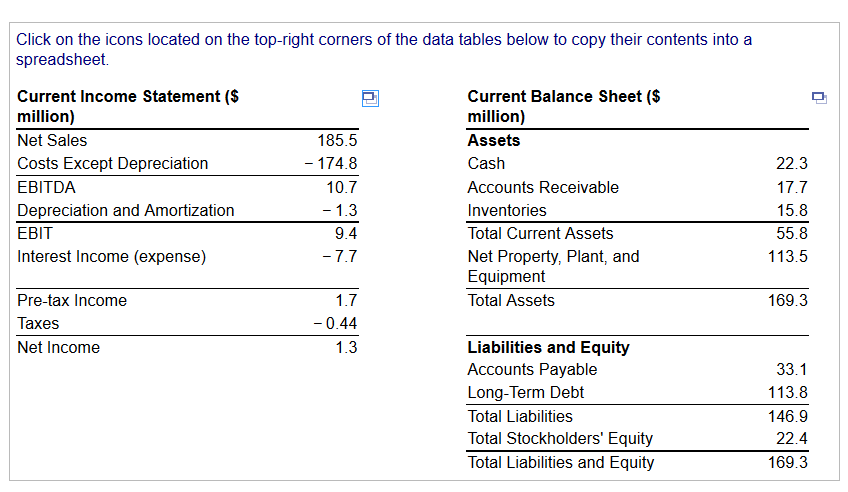This screenshot has width=848, height=492.
Task: Click the Net Sales value 185.5
Action: [337, 141]
